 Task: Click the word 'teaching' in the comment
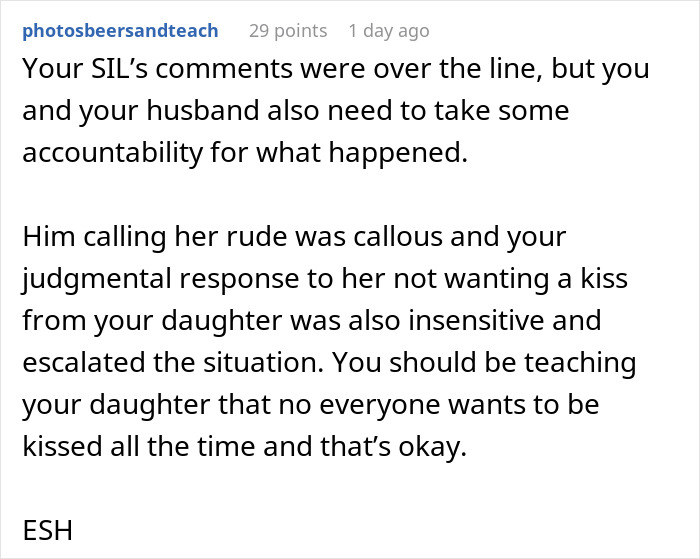point(580,363)
